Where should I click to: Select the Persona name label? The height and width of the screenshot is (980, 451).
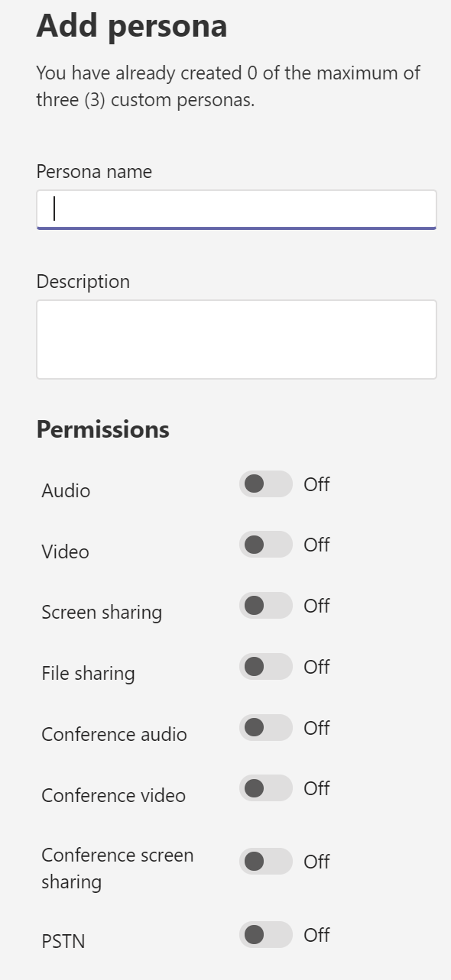[93, 171]
